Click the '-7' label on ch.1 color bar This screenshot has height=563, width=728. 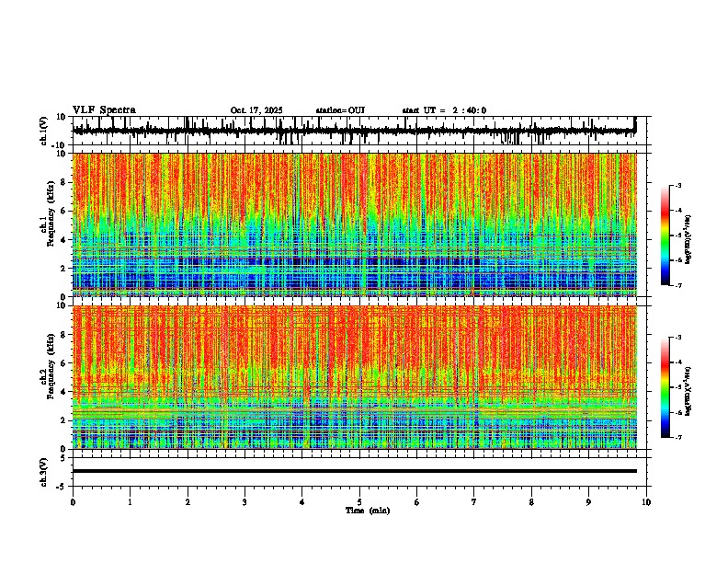tap(678, 285)
